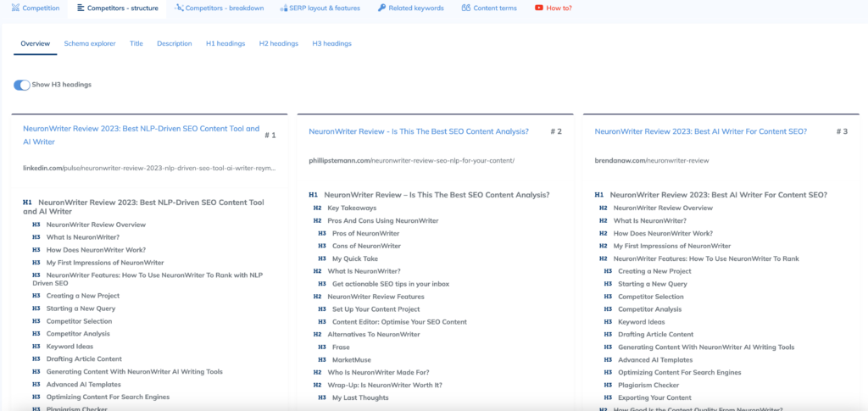
Task: Click the SERP layout icon
Action: point(283,8)
